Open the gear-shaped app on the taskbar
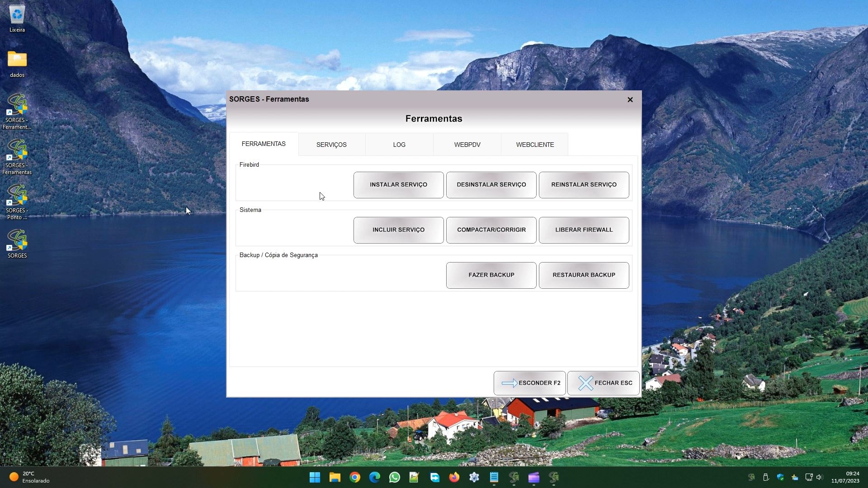 point(474,477)
